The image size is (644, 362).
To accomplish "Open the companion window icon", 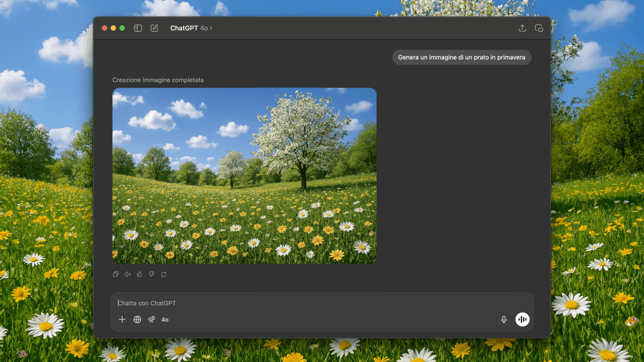I will coord(539,28).
